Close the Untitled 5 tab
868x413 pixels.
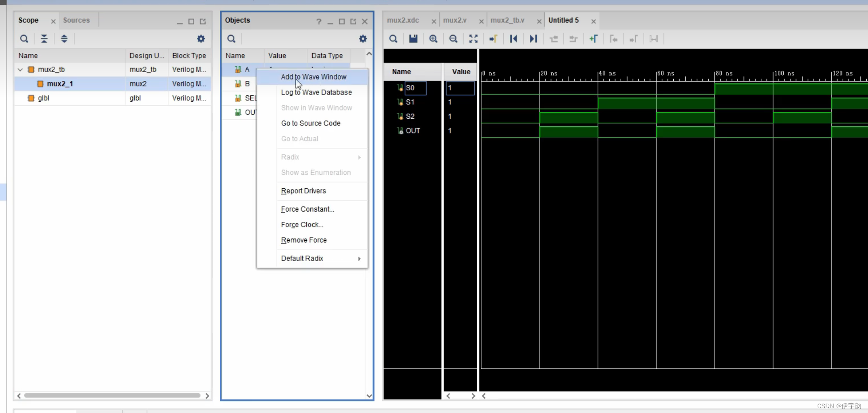(593, 21)
